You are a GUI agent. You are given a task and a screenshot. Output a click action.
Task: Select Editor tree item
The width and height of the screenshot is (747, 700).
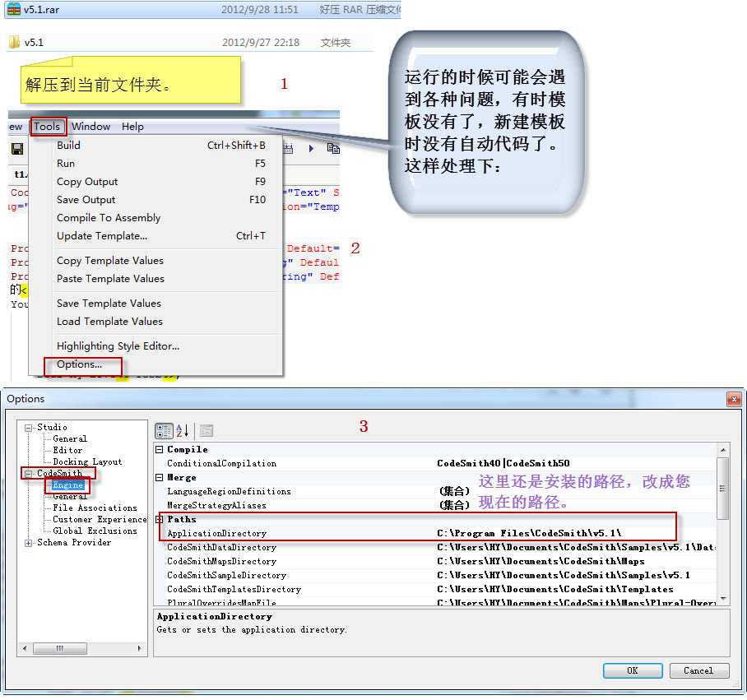pyautogui.click(x=67, y=450)
